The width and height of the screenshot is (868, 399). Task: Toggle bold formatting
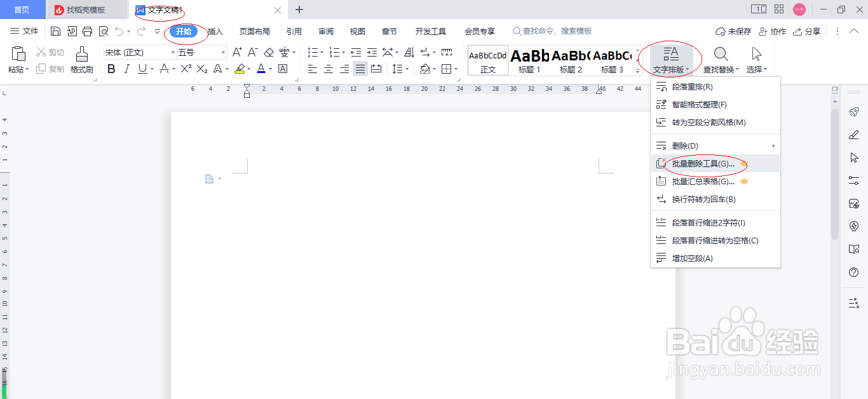click(x=111, y=68)
